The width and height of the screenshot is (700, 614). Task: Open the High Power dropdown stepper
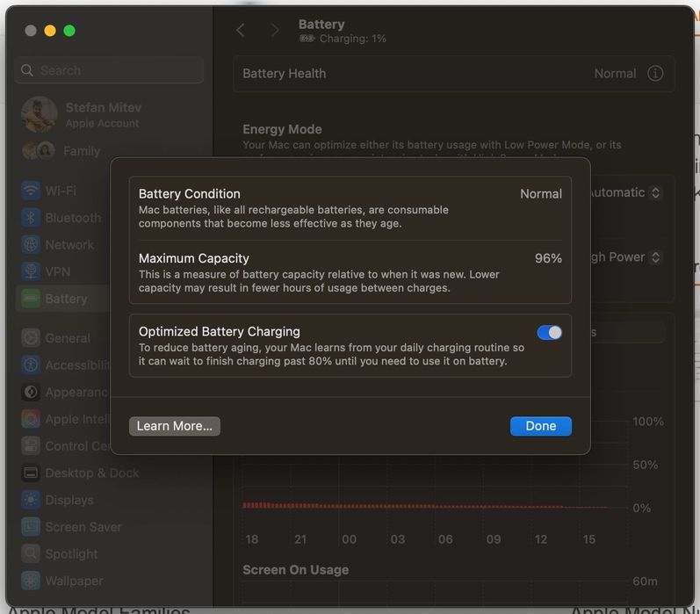[x=655, y=257]
